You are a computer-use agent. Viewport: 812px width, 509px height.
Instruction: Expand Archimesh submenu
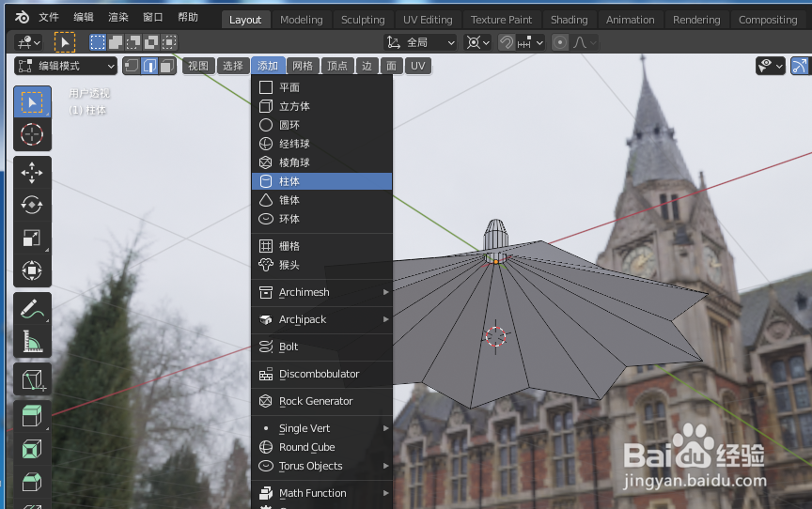(321, 292)
